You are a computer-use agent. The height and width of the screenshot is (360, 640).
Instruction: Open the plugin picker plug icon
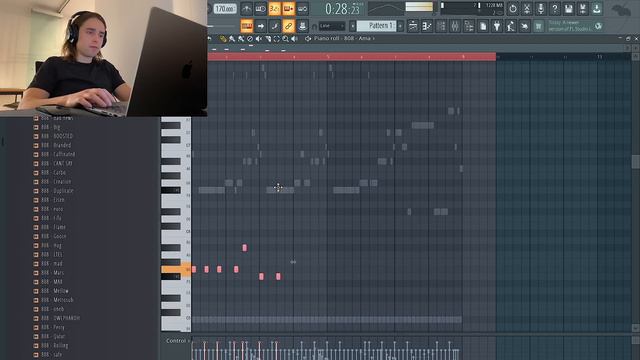pos(497,26)
